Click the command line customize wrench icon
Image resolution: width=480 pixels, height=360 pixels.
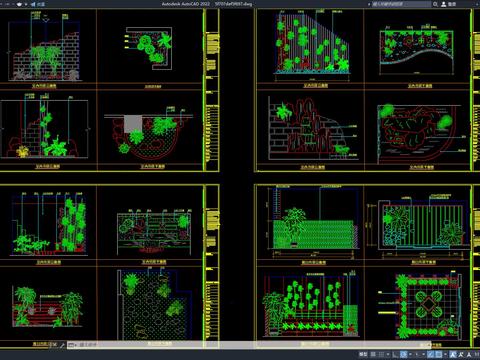click(62, 345)
